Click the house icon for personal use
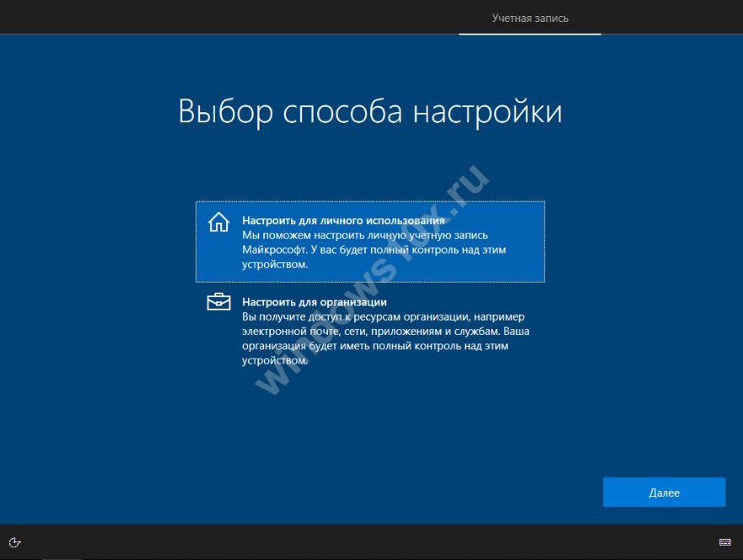 tap(218, 222)
